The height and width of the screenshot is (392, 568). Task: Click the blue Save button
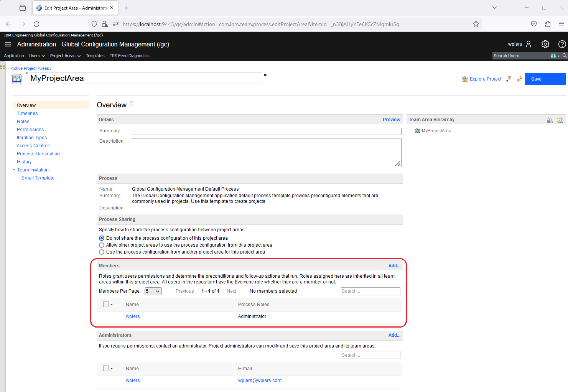[x=545, y=79]
